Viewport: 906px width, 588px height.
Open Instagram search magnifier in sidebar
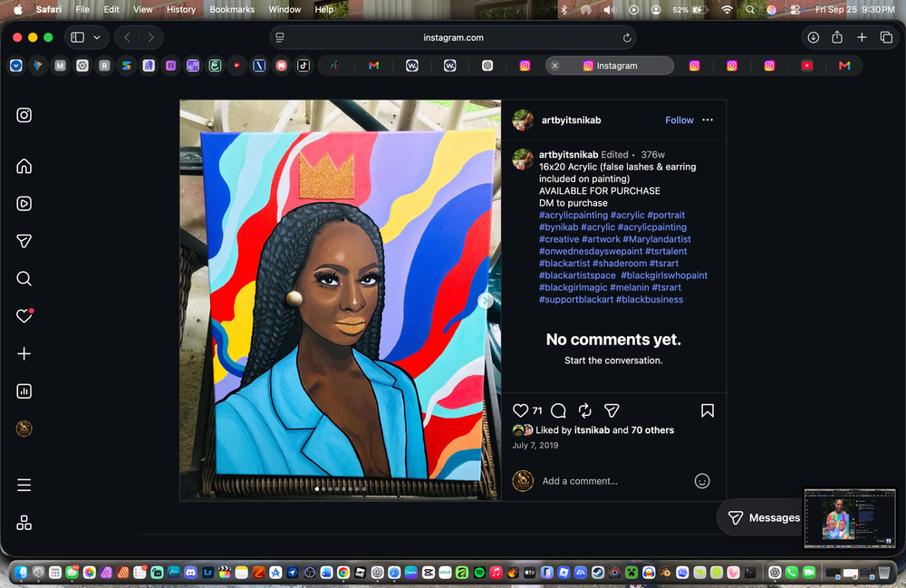[x=24, y=278]
